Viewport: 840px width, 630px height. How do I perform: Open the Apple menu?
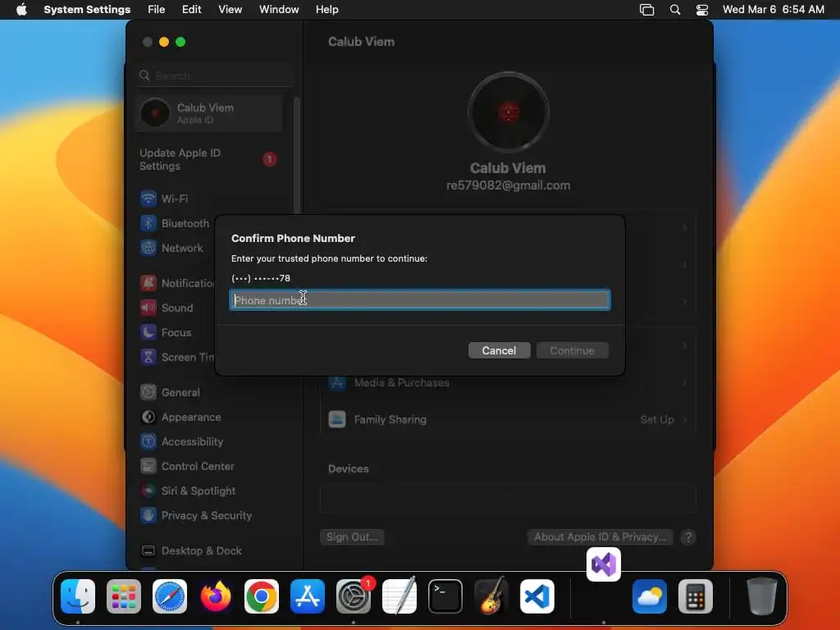click(x=21, y=10)
